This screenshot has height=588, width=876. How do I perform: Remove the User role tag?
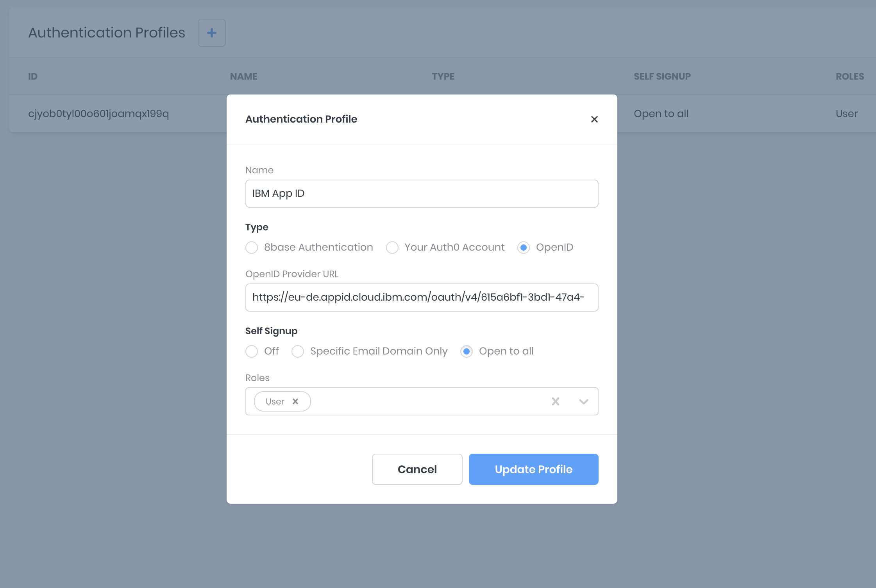coord(295,401)
